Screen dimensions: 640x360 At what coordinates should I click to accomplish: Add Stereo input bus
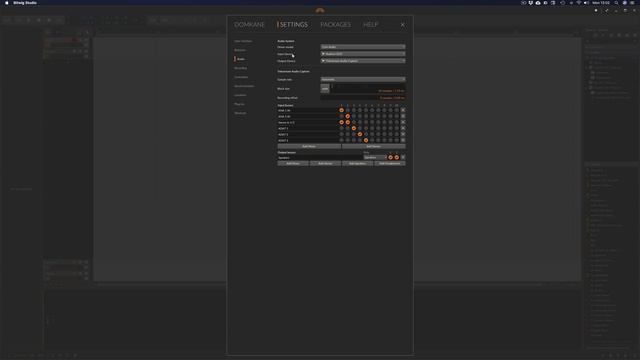pyautogui.click(x=373, y=146)
